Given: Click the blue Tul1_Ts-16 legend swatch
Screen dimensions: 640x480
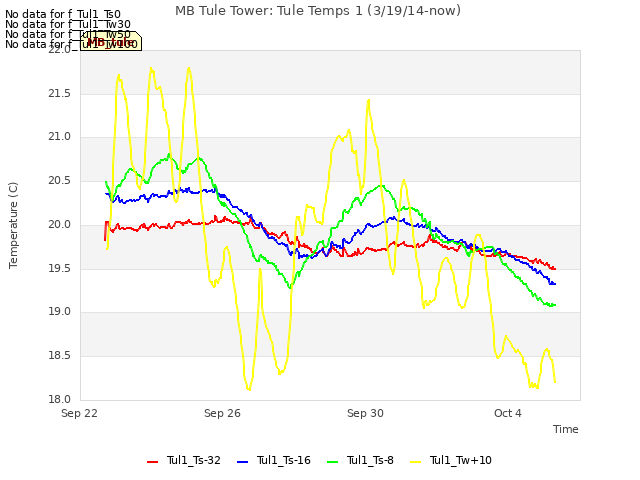Looking at the screenshot, I should click(242, 462).
